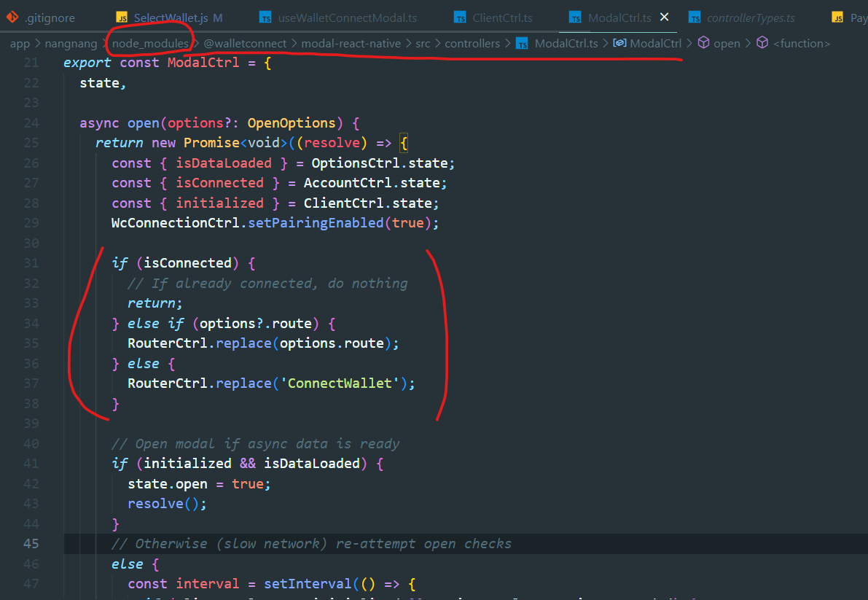The height and width of the screenshot is (600, 868).
Task: Click 'RouterCtrl' on line 35
Action: 168,343
